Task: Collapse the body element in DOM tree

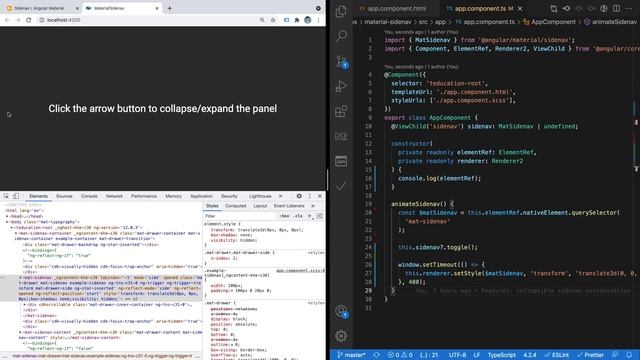Action: click(7, 222)
